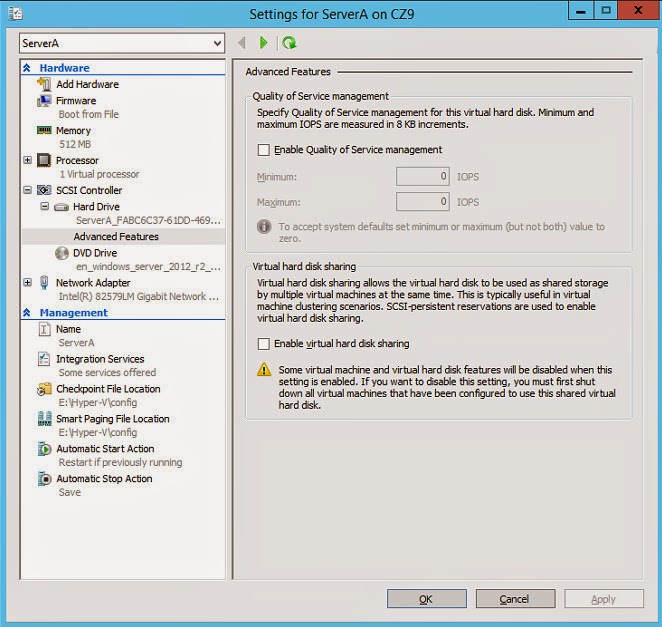Click the green forward arrow
The height and width of the screenshot is (627, 662).
(x=263, y=43)
